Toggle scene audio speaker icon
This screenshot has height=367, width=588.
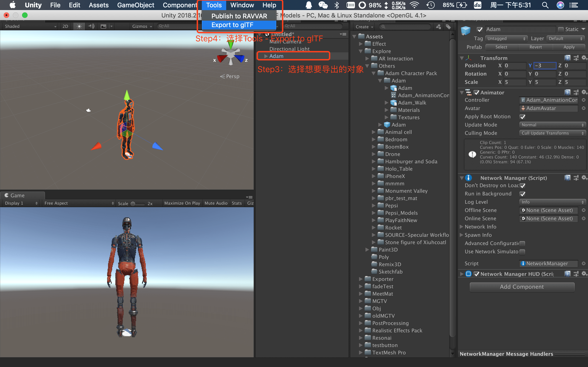pyautogui.click(x=91, y=26)
